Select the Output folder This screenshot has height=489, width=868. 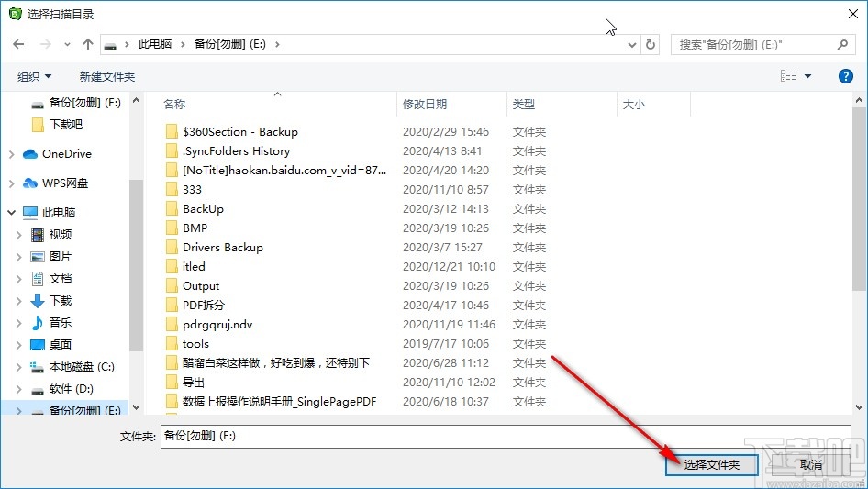click(201, 286)
